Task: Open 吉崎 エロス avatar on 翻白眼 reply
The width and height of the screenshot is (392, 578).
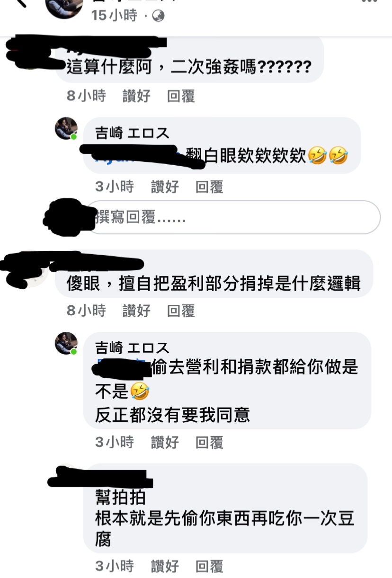Action: click(x=66, y=128)
